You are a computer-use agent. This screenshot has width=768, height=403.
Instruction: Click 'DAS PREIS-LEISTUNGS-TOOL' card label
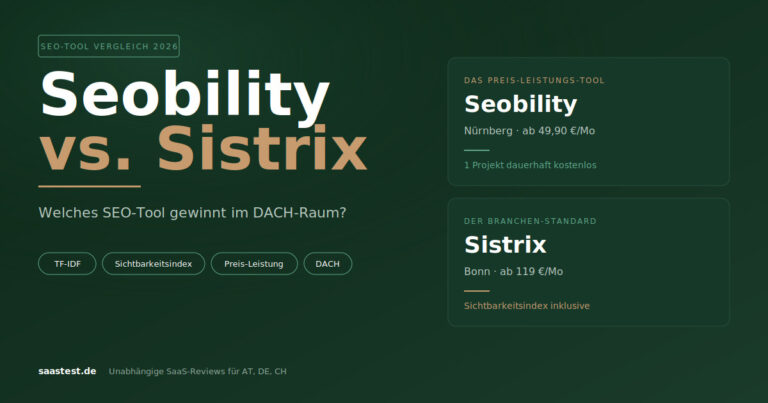[534, 80]
